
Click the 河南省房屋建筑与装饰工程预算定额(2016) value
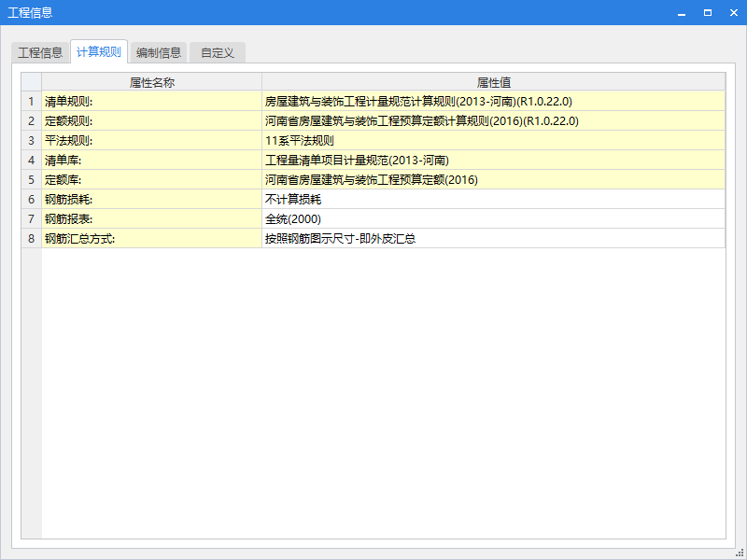(x=494, y=179)
